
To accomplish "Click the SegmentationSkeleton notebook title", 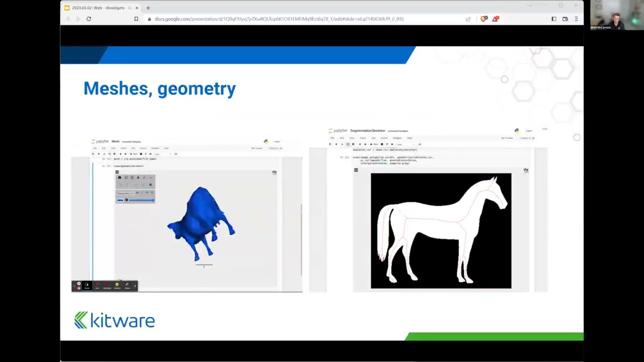I will 367,131.
